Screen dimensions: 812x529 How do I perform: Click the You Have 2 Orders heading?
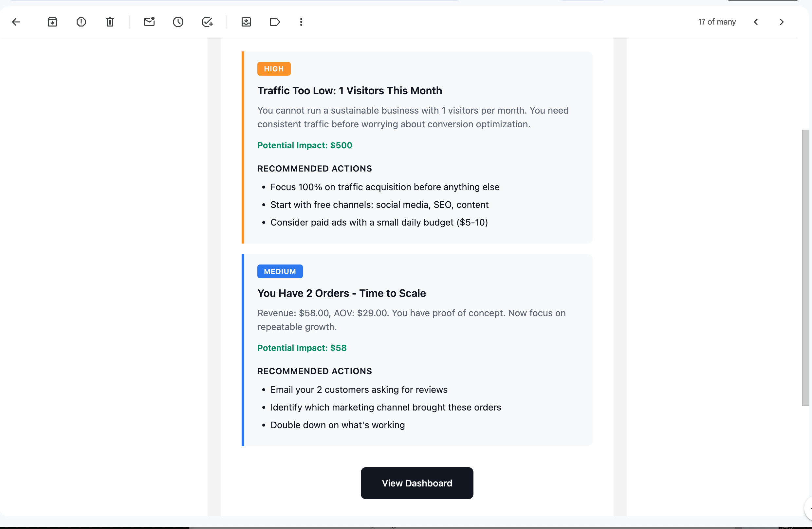coord(341,293)
